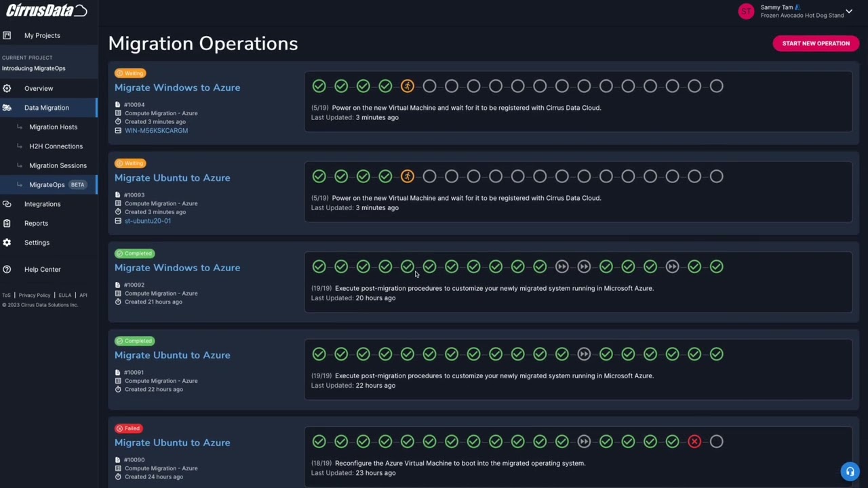Image resolution: width=868 pixels, height=488 pixels.
Task: Click orange in-progress step of Migrate Ubuntu #10093
Action: click(x=408, y=176)
